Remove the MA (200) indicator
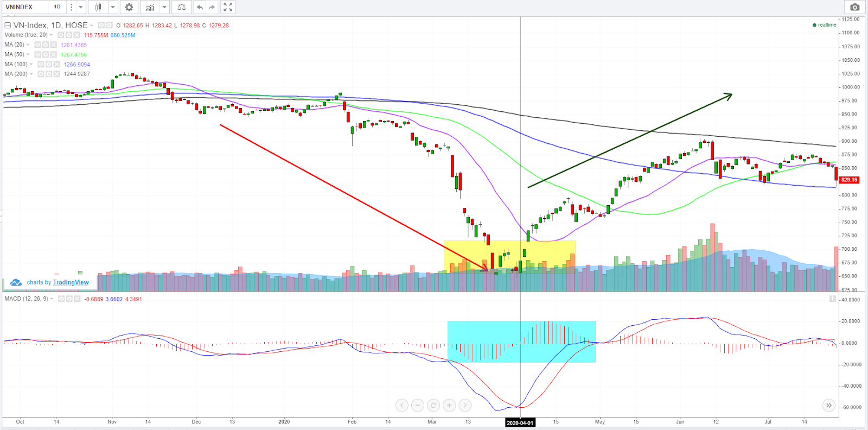 pyautogui.click(x=56, y=74)
